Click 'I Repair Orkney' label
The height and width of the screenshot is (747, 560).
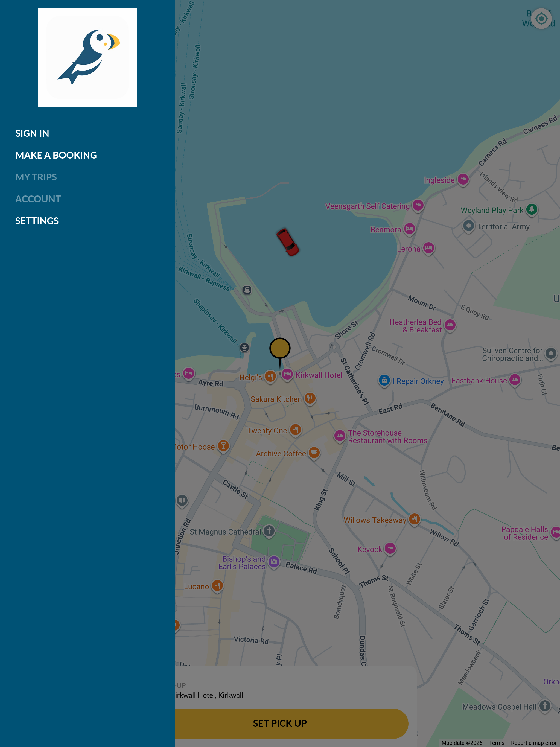click(x=418, y=381)
